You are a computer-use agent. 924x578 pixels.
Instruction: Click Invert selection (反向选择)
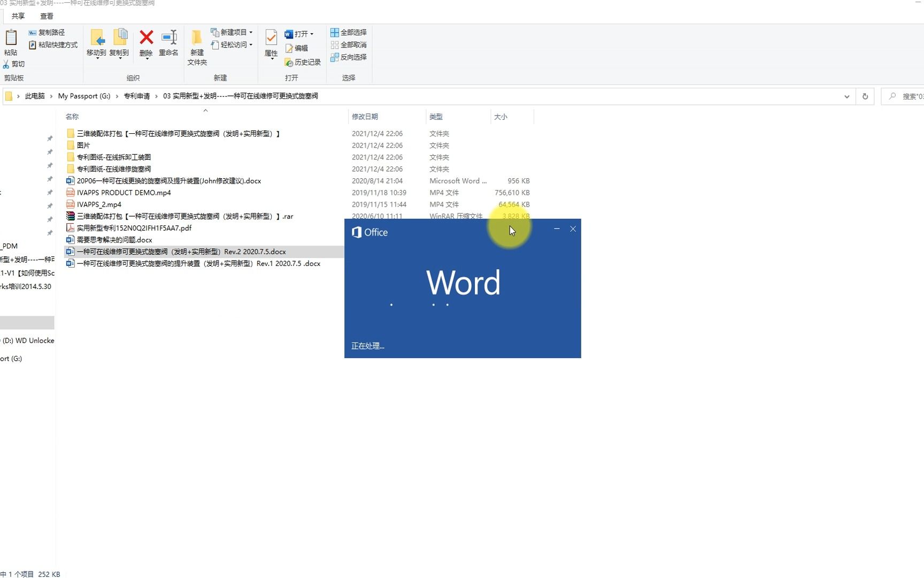click(349, 57)
